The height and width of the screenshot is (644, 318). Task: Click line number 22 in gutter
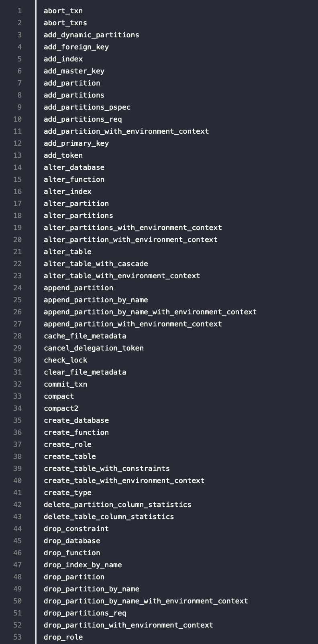pos(18,264)
